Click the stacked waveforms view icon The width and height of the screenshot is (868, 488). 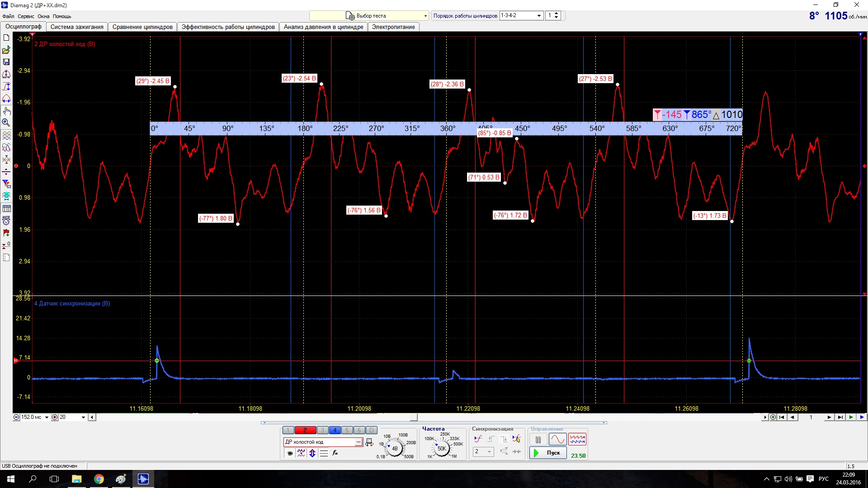[6, 135]
